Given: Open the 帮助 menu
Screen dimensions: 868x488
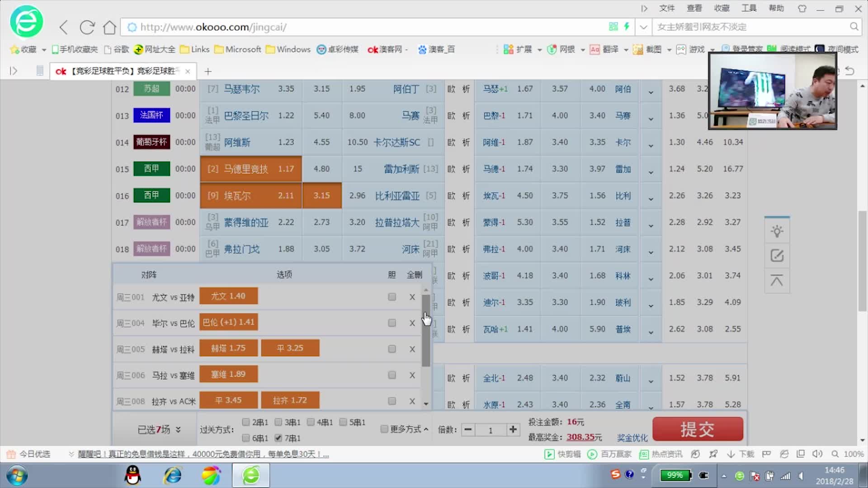Looking at the screenshot, I should (777, 8).
